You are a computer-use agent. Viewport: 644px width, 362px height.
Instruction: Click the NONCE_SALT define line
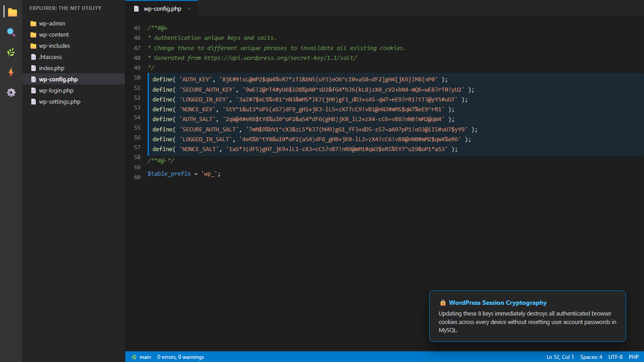[305, 149]
